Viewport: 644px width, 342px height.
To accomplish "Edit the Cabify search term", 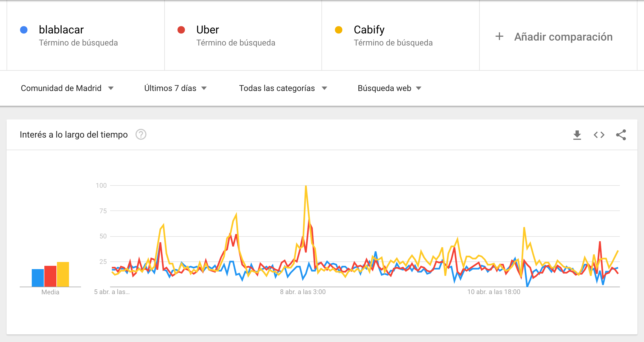I will (369, 30).
